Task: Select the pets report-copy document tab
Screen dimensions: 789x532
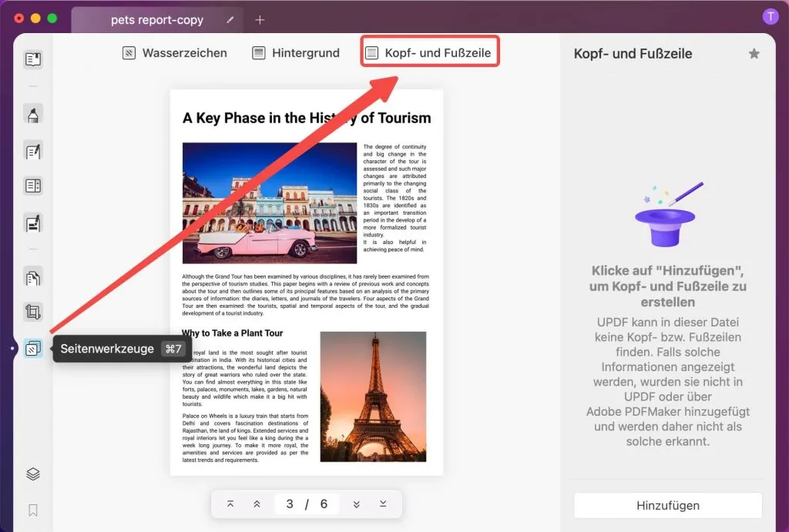Action: pos(157,20)
